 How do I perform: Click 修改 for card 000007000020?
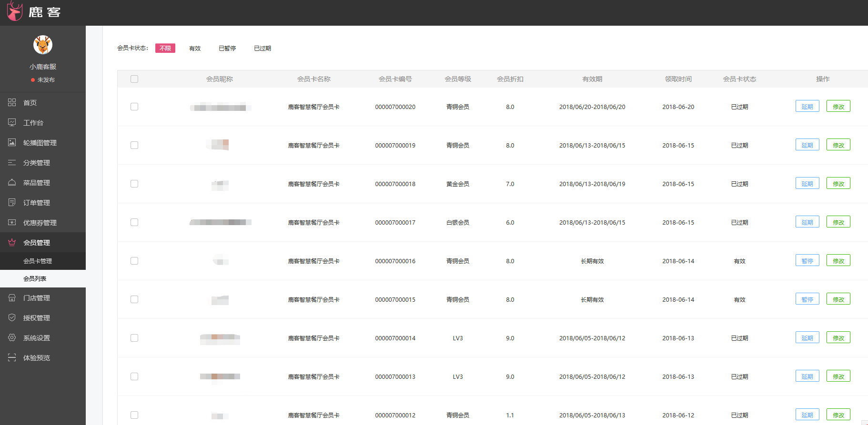838,106
